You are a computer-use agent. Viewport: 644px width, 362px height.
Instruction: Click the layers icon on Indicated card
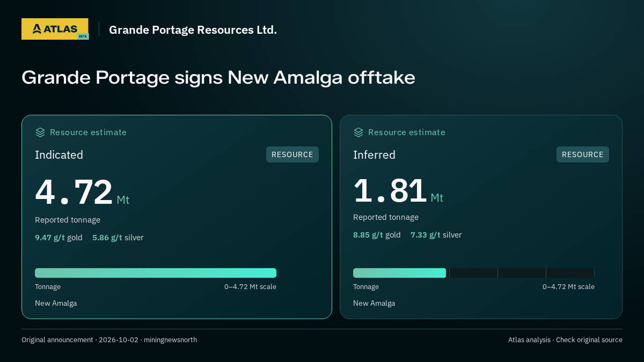pos(40,132)
